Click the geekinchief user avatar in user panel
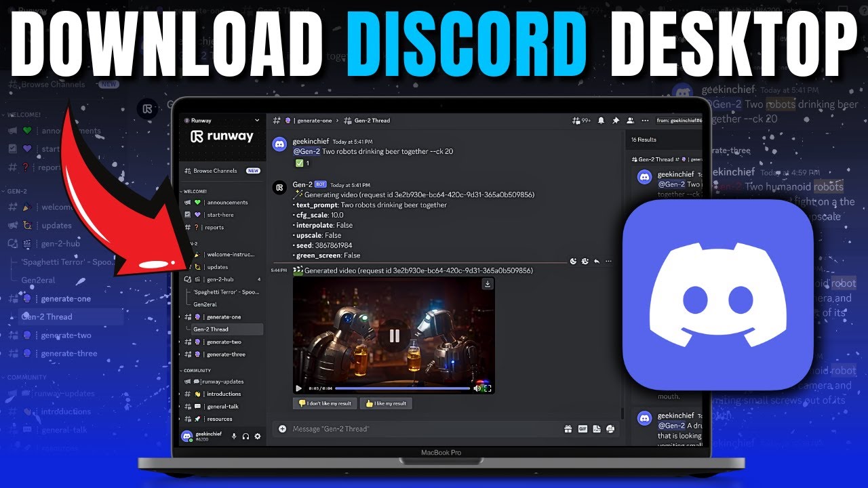The image size is (868, 488). pyautogui.click(x=186, y=436)
